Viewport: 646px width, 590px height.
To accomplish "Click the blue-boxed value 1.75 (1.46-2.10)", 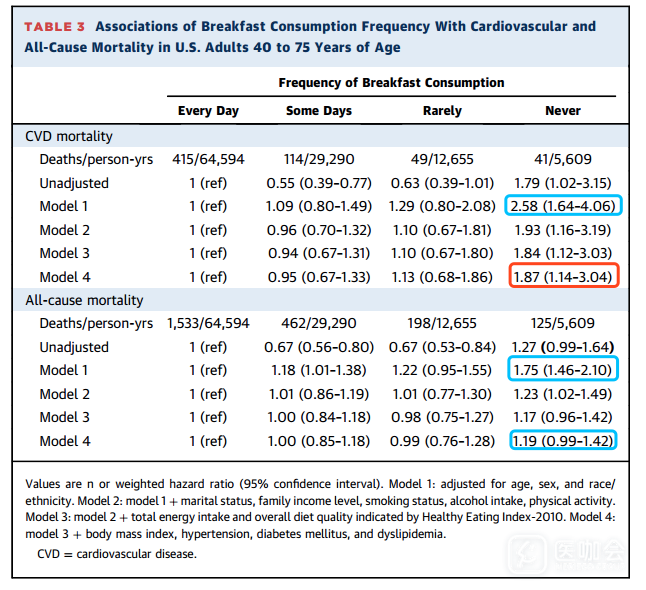I will [x=565, y=370].
